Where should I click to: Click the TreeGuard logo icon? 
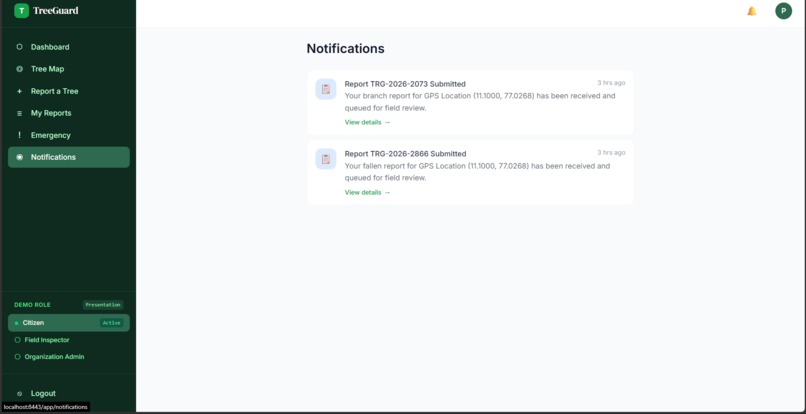pyautogui.click(x=21, y=11)
